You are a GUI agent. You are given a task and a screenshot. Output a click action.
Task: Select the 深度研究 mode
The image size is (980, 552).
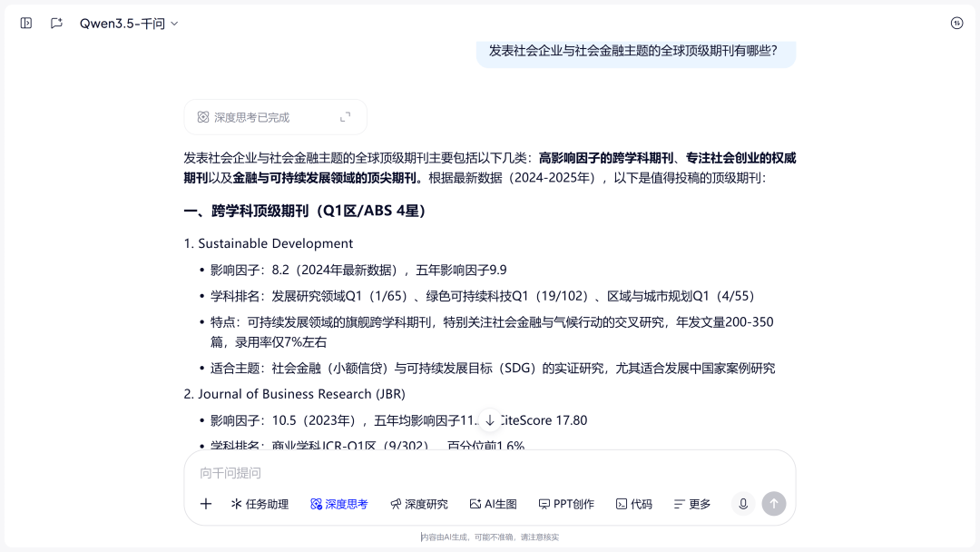click(x=419, y=504)
